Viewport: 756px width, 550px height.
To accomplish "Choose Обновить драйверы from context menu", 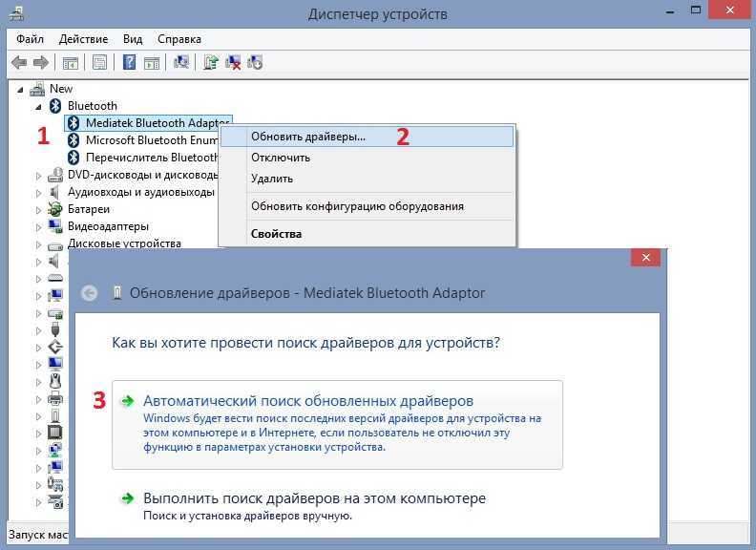I will coord(367,137).
